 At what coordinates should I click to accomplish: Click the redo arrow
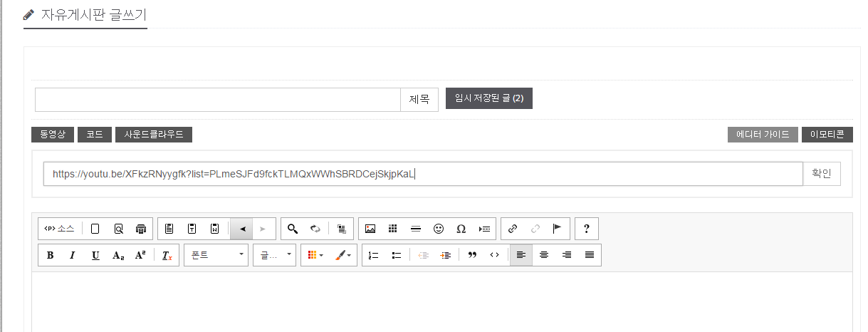pos(263,229)
